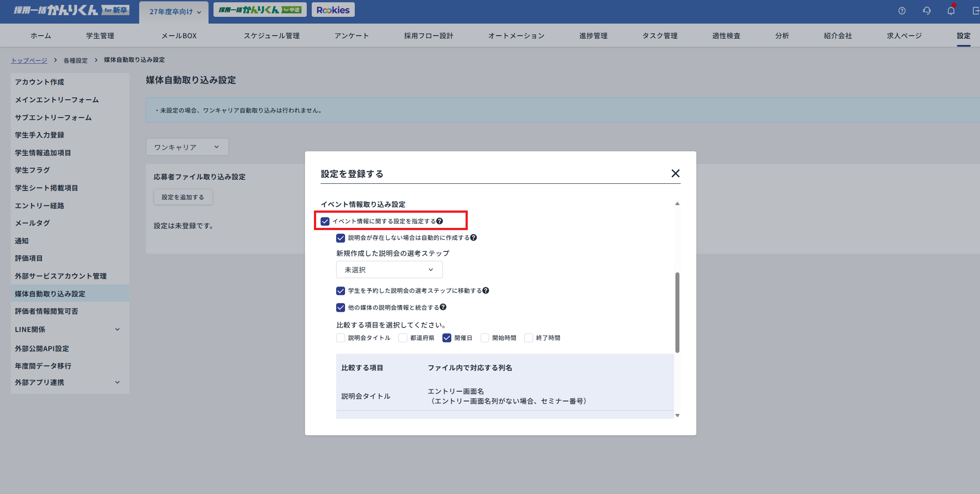Open the ワンキャリア media dropdown
This screenshot has height=494, width=980.
point(187,147)
